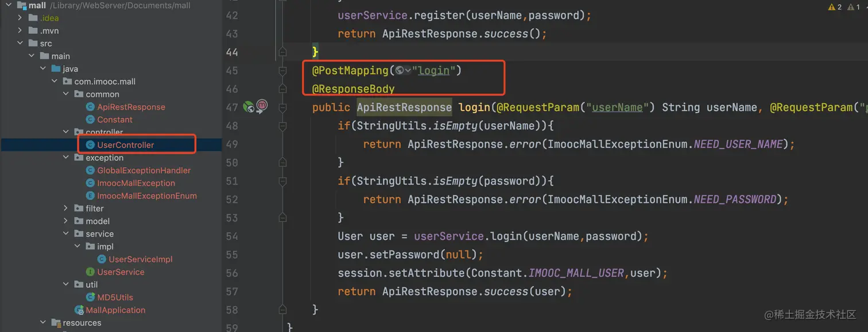
Task: Collapse the main folder
Action: 32,56
